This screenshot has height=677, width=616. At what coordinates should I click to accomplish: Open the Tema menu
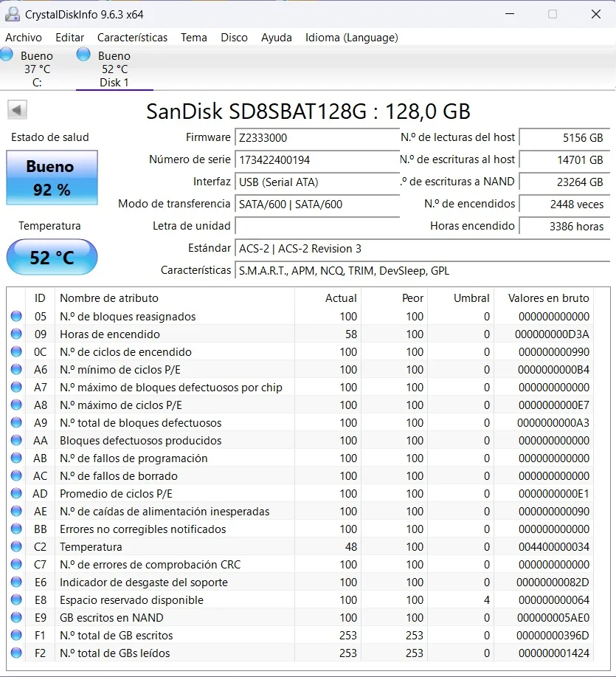click(194, 38)
